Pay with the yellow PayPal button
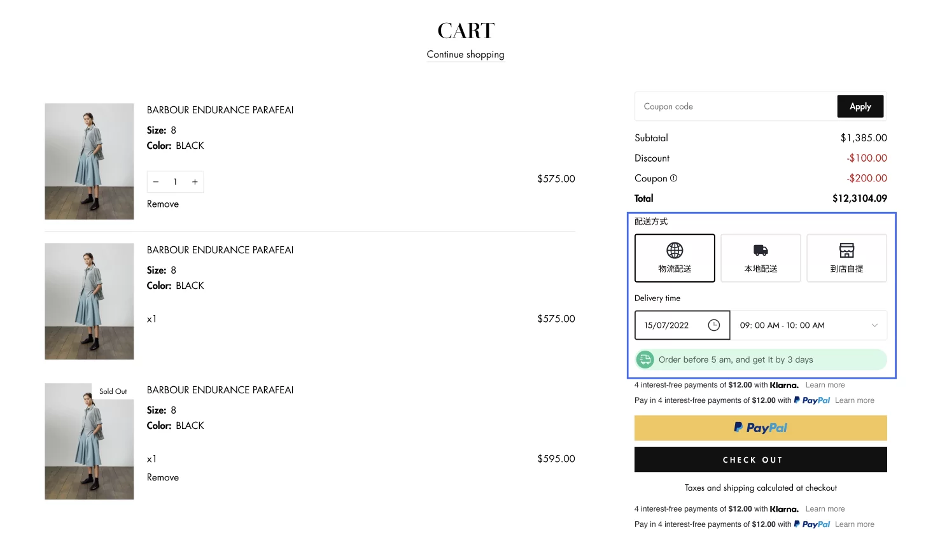The height and width of the screenshot is (560, 947). (761, 428)
